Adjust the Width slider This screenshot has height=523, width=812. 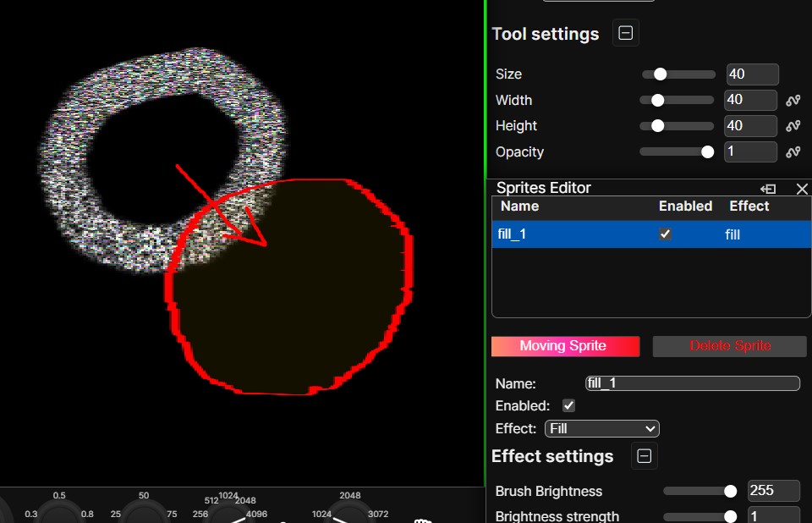(677, 101)
